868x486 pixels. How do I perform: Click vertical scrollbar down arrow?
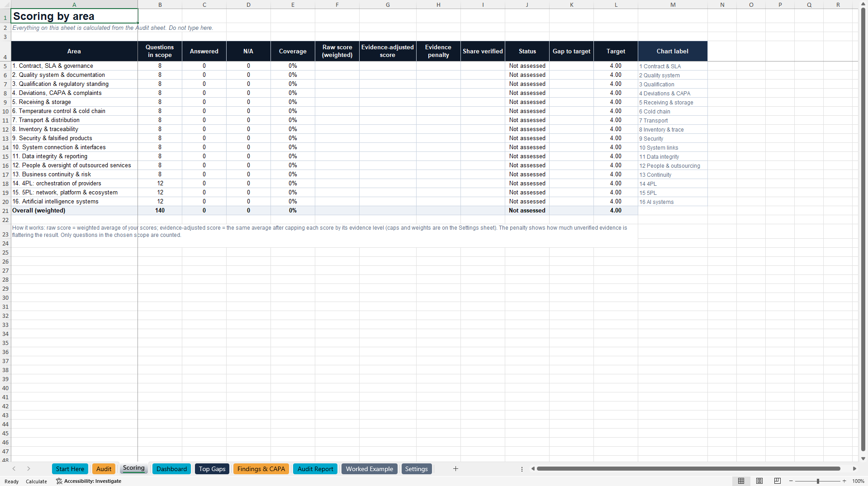coord(863,458)
